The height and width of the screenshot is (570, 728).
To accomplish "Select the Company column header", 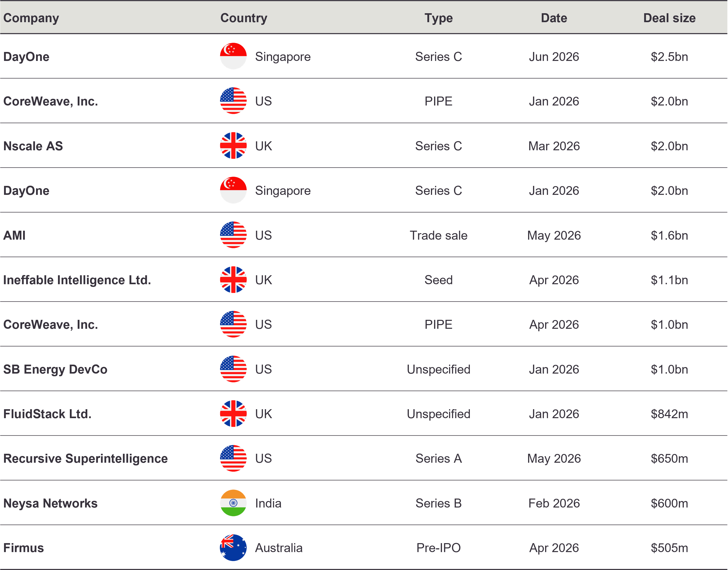I will (31, 18).
